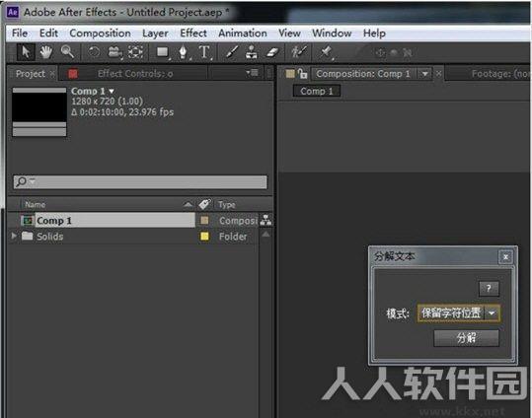Sort by Name column arrow
This screenshot has height=418, width=532.
[188, 204]
